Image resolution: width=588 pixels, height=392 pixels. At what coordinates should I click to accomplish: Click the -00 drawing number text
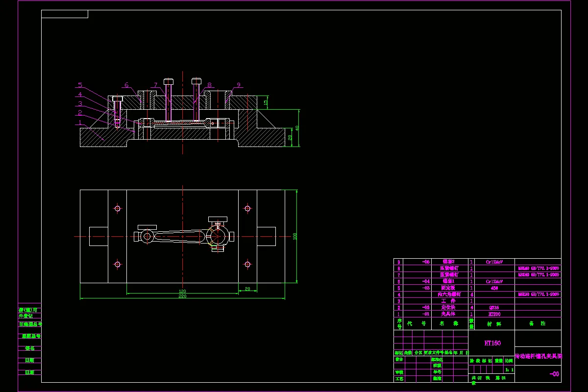554,374
